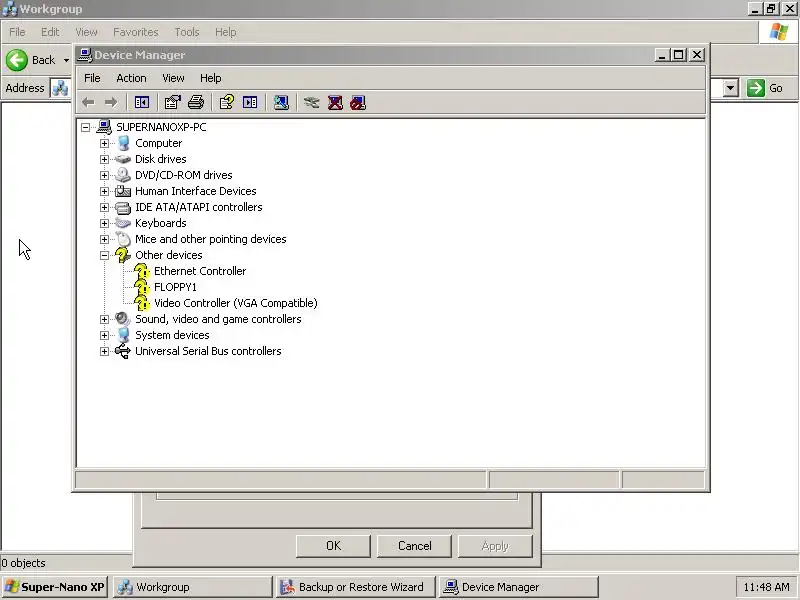Viewport: 800px width, 600px height.
Task: Open the Edit menu in Workgroup window
Action: (50, 32)
